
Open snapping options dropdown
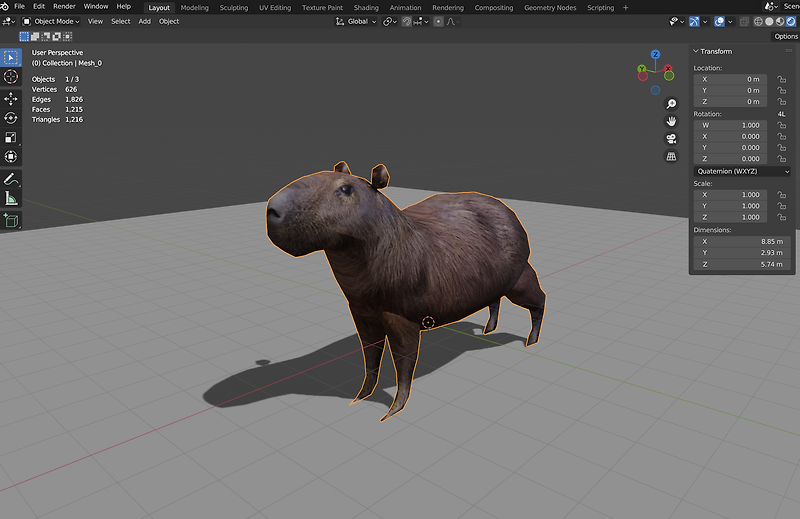click(421, 21)
